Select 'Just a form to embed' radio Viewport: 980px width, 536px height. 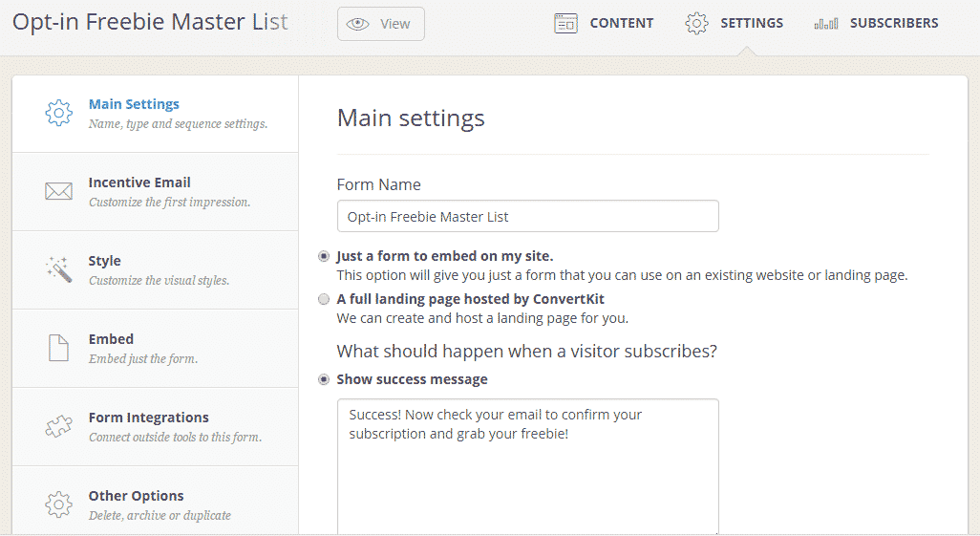324,256
